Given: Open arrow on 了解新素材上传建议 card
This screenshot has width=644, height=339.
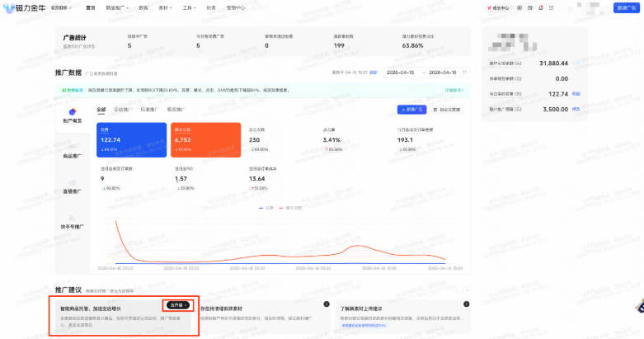Looking at the screenshot, I should pyautogui.click(x=466, y=304).
